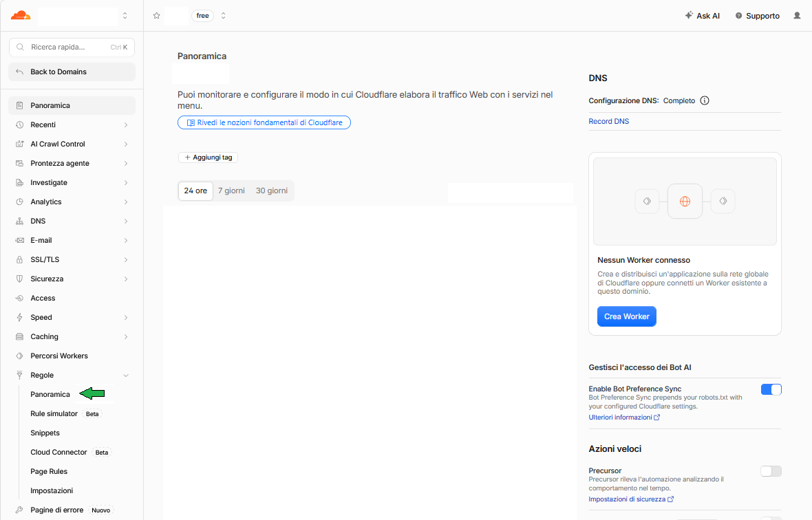Click Back to Domains button

(x=72, y=72)
